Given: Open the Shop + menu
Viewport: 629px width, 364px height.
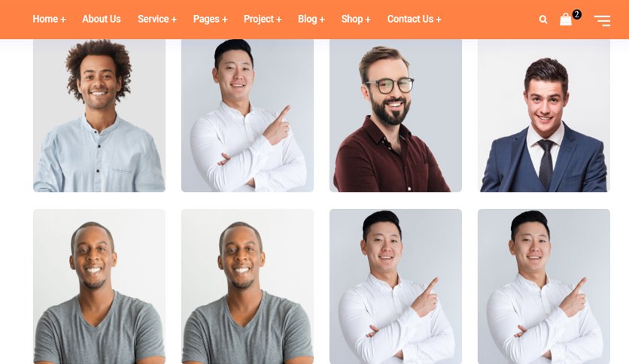Looking at the screenshot, I should click(356, 20).
